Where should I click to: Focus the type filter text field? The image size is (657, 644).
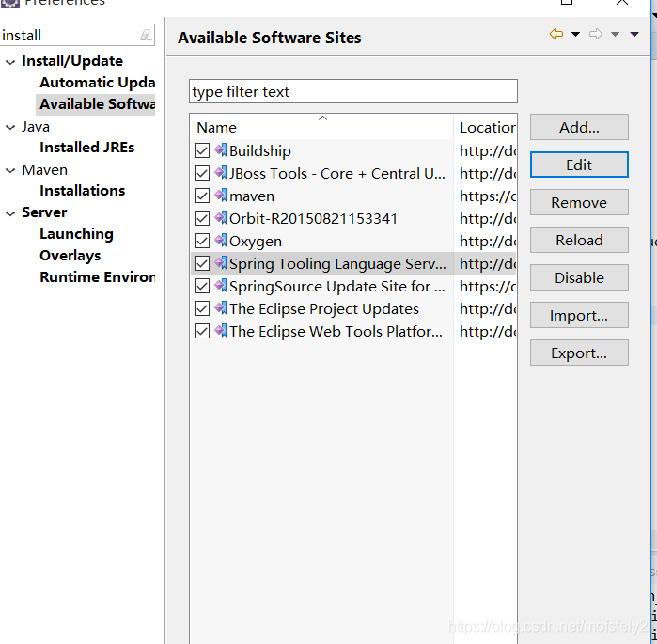click(353, 91)
